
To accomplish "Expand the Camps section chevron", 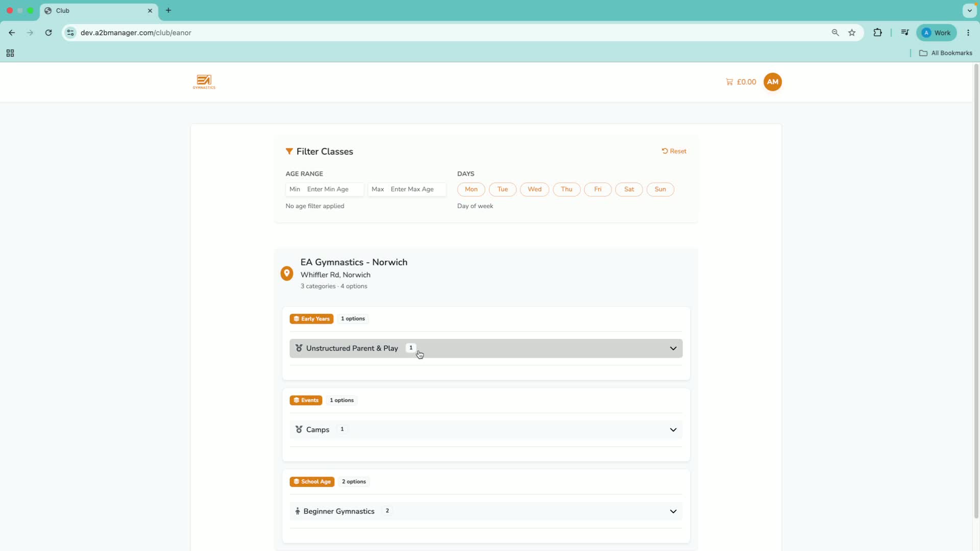I will tap(673, 430).
